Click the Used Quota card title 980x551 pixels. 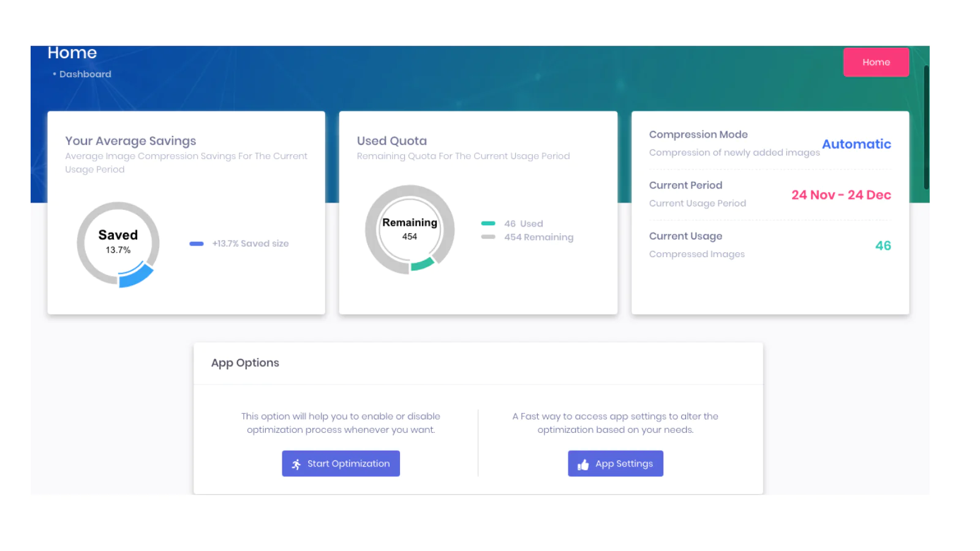392,141
